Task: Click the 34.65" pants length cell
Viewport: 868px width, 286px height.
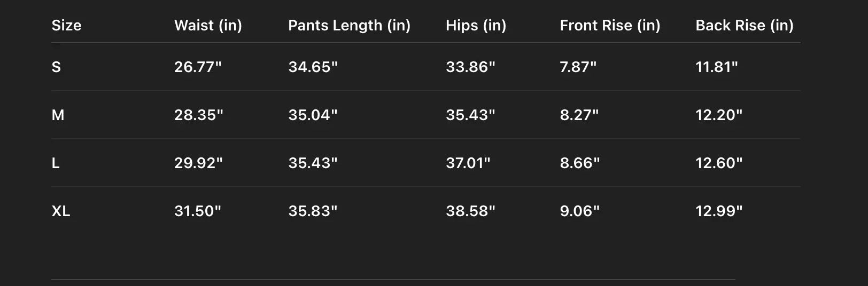Action: 313,67
